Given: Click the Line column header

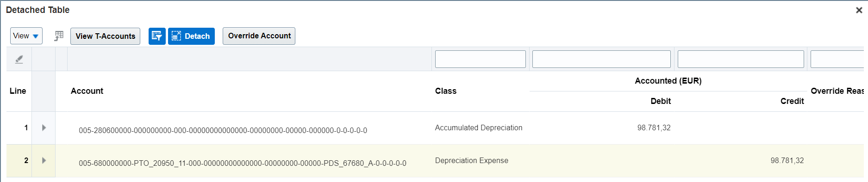Looking at the screenshot, I should tap(18, 91).
